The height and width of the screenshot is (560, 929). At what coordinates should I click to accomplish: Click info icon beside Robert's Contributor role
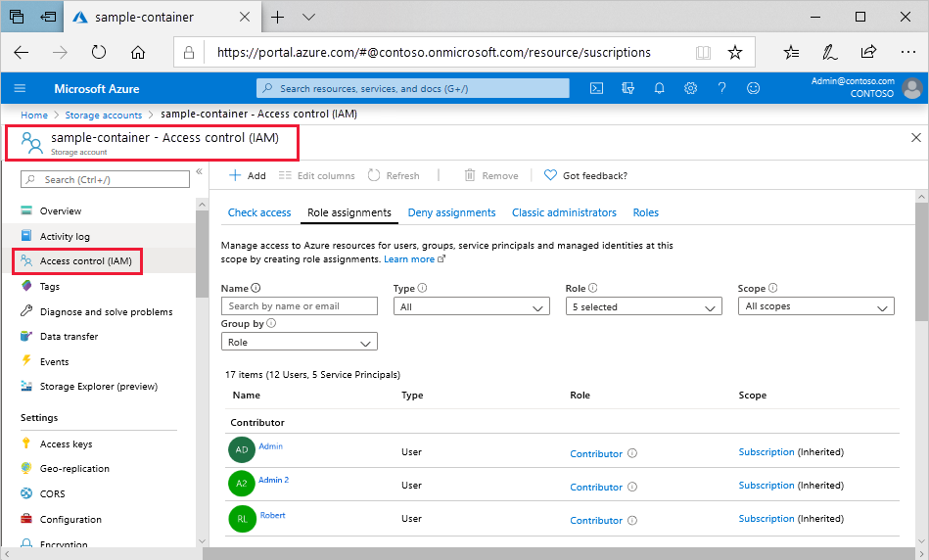pos(632,520)
